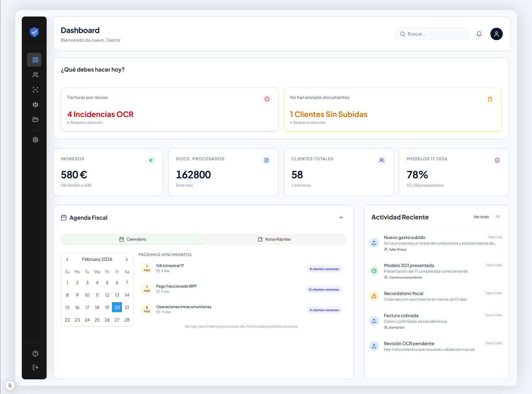This screenshot has height=394, width=532.
Task: Go to previous month in calendar
Action: [67, 260]
